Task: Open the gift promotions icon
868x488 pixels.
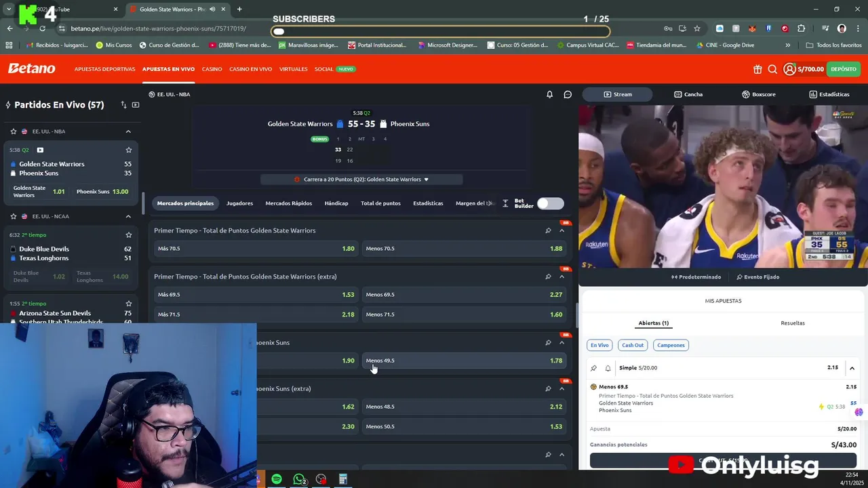Action: coord(757,69)
